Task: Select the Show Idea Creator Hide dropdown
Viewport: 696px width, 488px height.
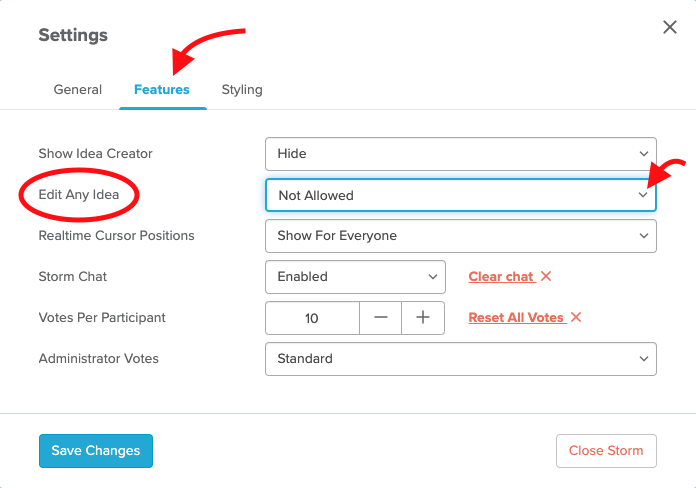Action: click(x=461, y=154)
